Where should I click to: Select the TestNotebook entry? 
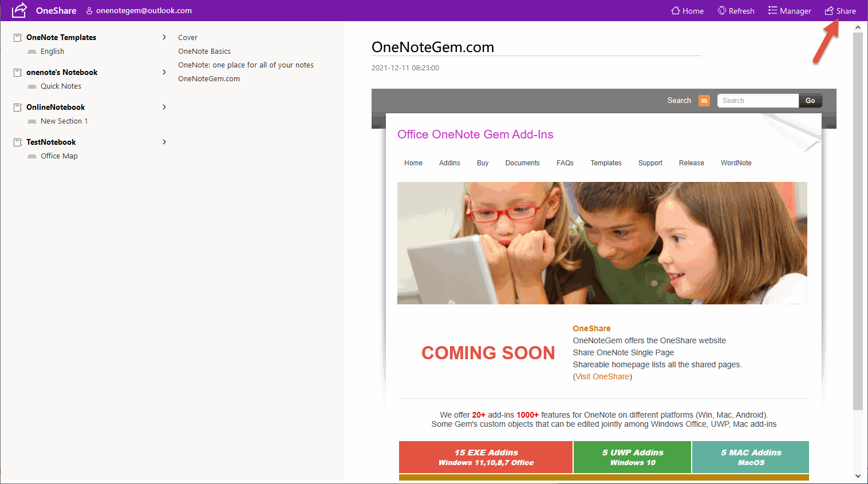[51, 142]
